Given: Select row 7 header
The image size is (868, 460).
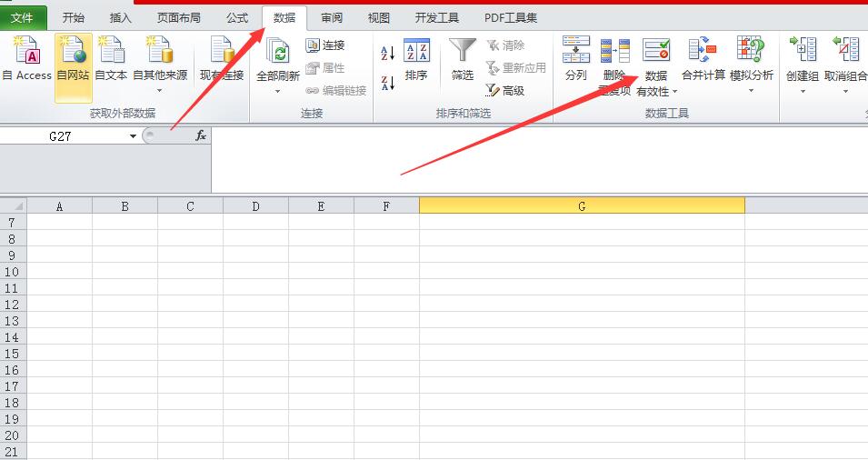Looking at the screenshot, I should click(13, 223).
